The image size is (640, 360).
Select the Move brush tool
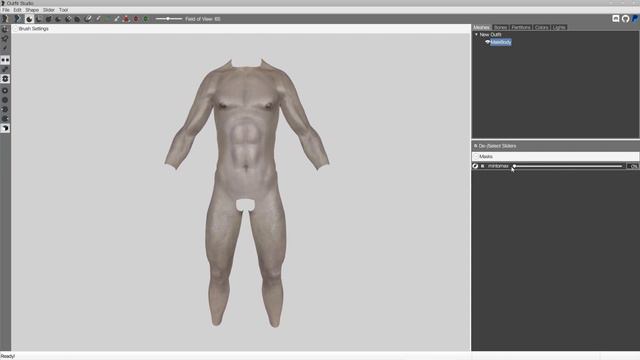click(68, 19)
